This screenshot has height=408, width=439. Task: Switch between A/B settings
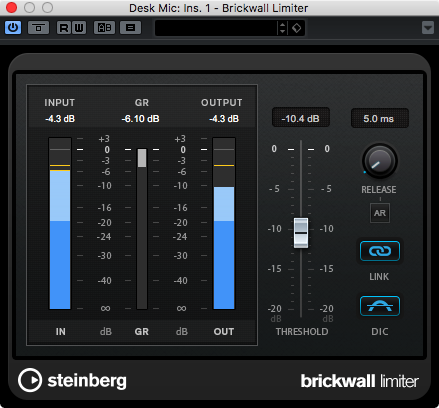click(104, 28)
